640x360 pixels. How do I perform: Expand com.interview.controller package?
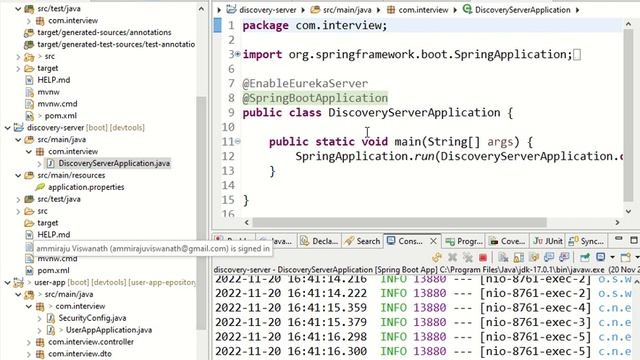click(x=29, y=342)
